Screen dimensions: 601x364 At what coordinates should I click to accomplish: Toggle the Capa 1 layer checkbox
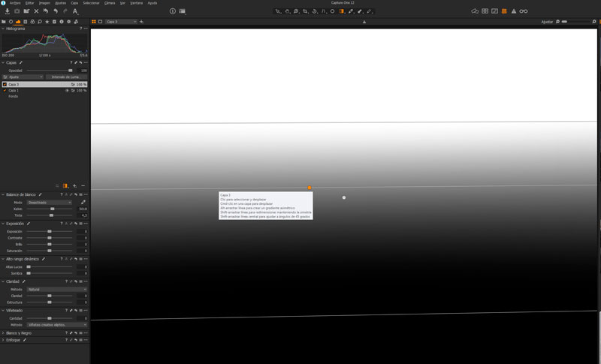click(5, 90)
